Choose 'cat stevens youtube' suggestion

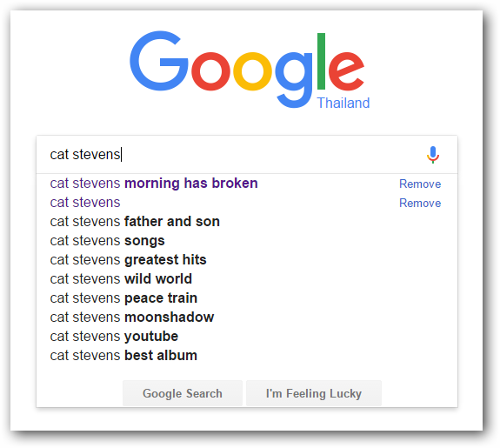tap(247, 337)
